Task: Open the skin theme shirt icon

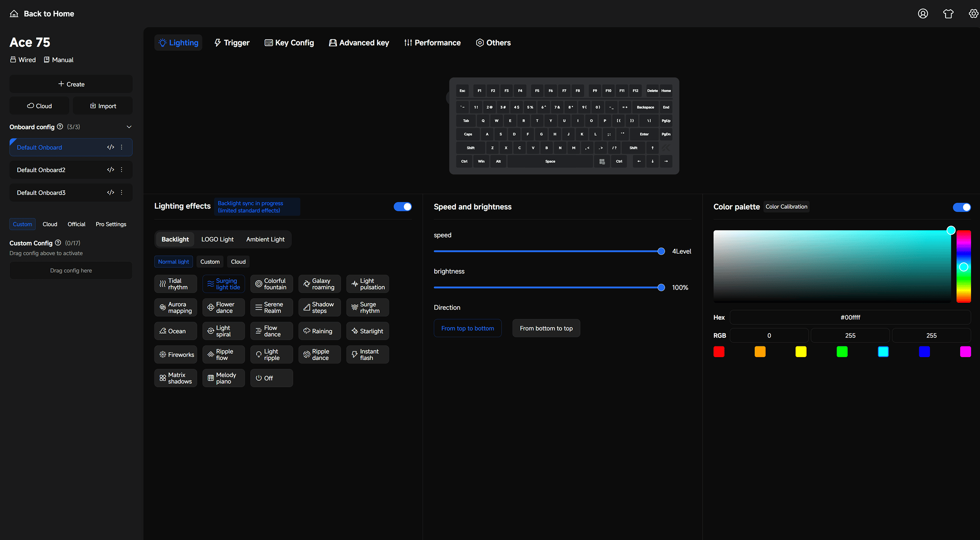Action: coord(948,13)
